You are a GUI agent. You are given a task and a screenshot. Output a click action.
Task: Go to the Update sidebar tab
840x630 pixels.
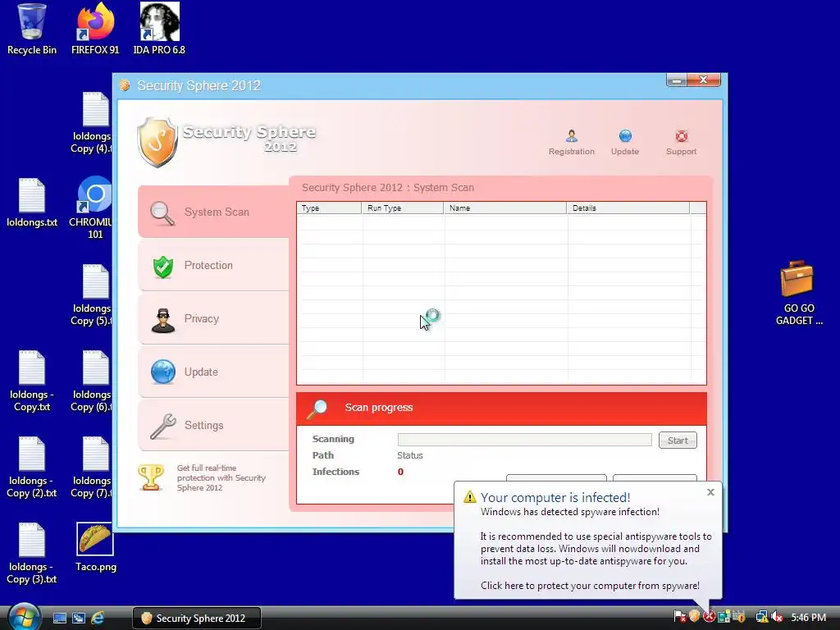tap(213, 372)
